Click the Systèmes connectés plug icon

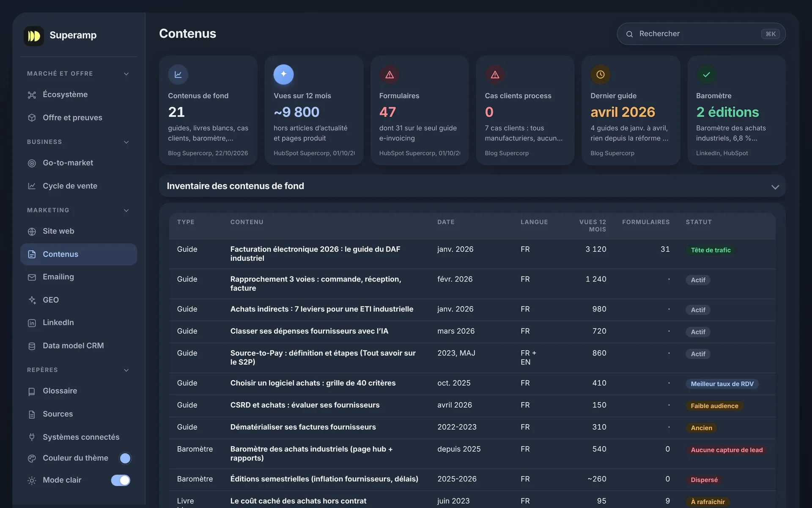(32, 437)
